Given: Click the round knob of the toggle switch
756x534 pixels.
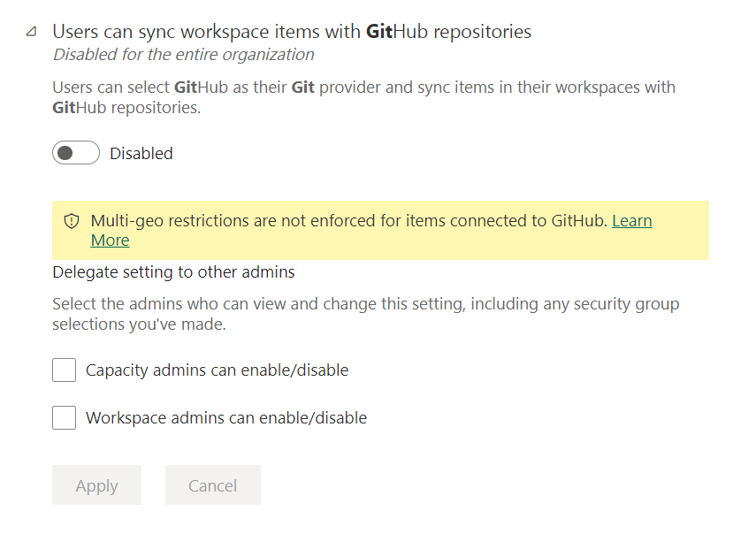Looking at the screenshot, I should click(x=65, y=153).
